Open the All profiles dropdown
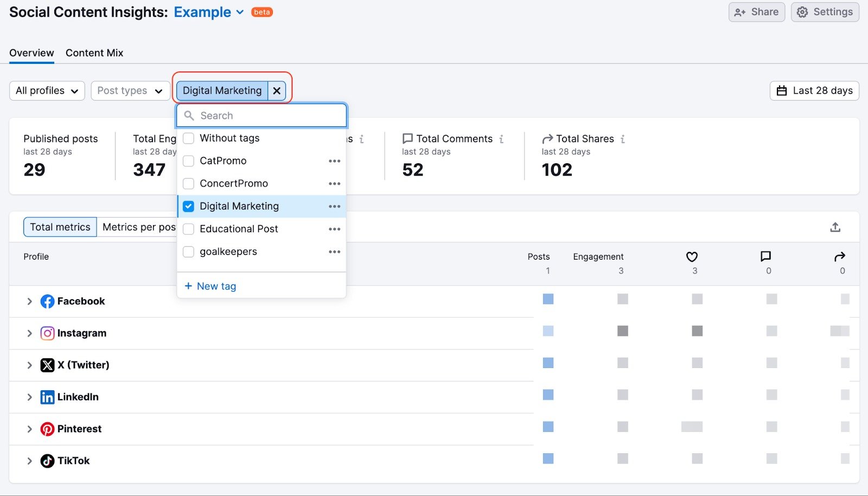 click(47, 91)
